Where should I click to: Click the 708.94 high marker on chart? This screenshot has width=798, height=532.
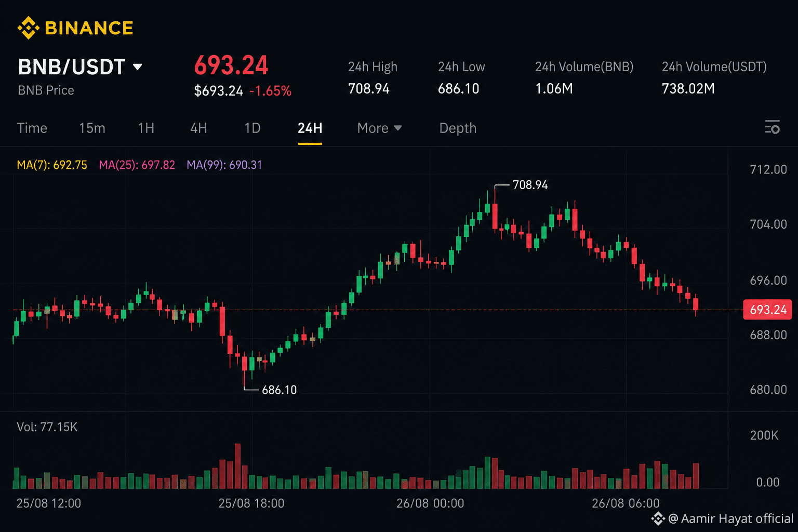530,185
